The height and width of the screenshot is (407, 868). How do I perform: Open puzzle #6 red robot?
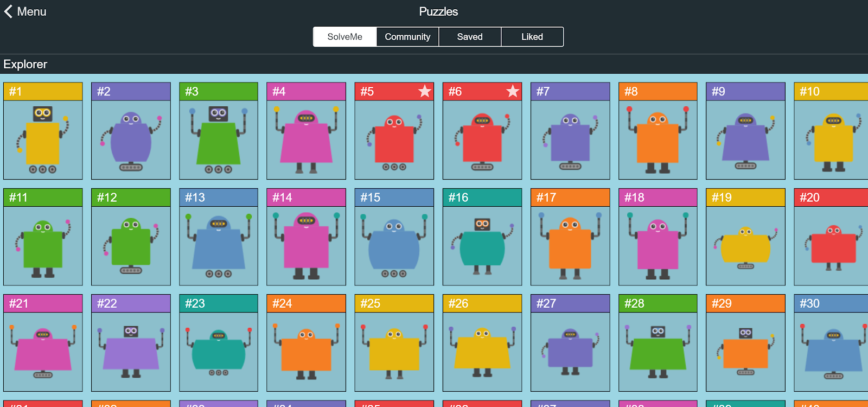click(x=482, y=131)
